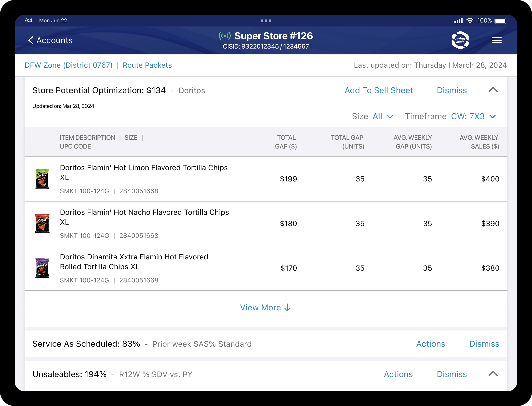This screenshot has width=532, height=406.
Task: Dismiss the Service As Scheduled card
Action: [x=484, y=344]
